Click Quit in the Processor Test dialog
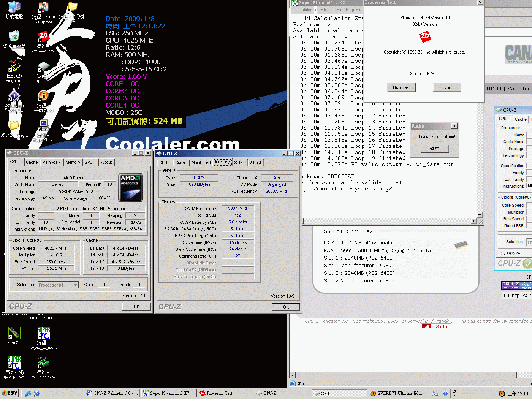Viewport: 532px width, 399px height. [x=447, y=87]
